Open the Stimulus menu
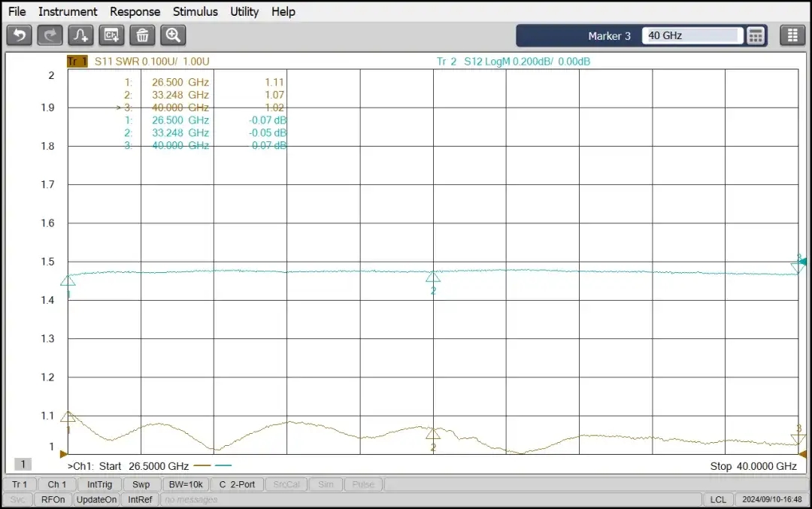Image resolution: width=812 pixels, height=509 pixels. click(195, 11)
